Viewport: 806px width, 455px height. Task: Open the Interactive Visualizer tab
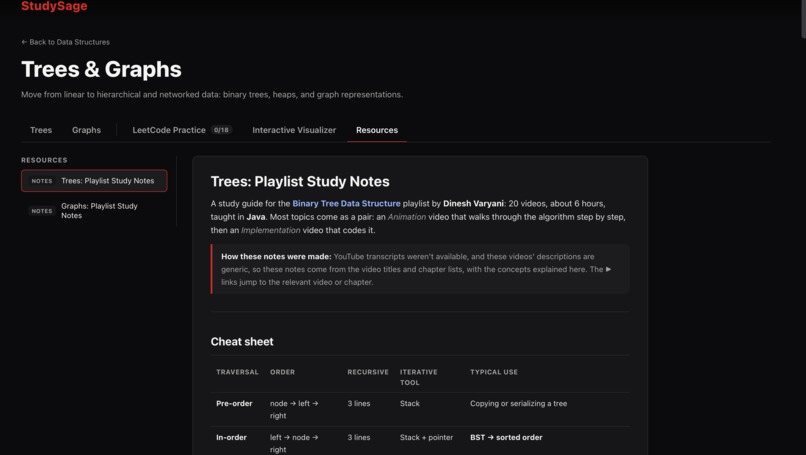tap(294, 130)
